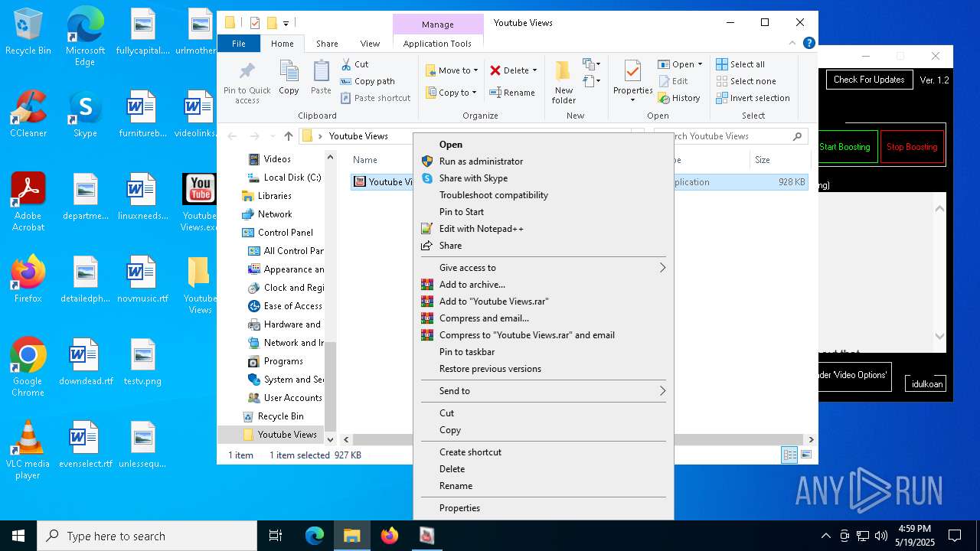Open Firefox from the taskbar

point(390,536)
